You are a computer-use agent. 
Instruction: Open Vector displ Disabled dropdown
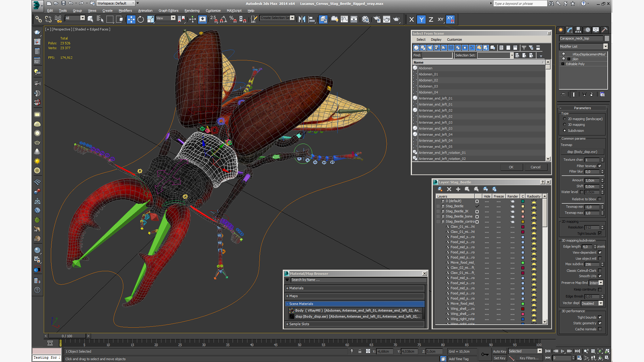[x=592, y=303]
